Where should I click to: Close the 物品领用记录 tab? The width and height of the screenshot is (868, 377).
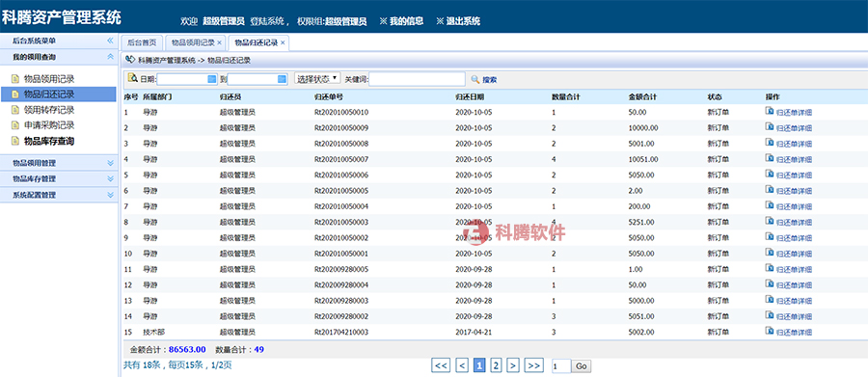pyautogui.click(x=219, y=42)
